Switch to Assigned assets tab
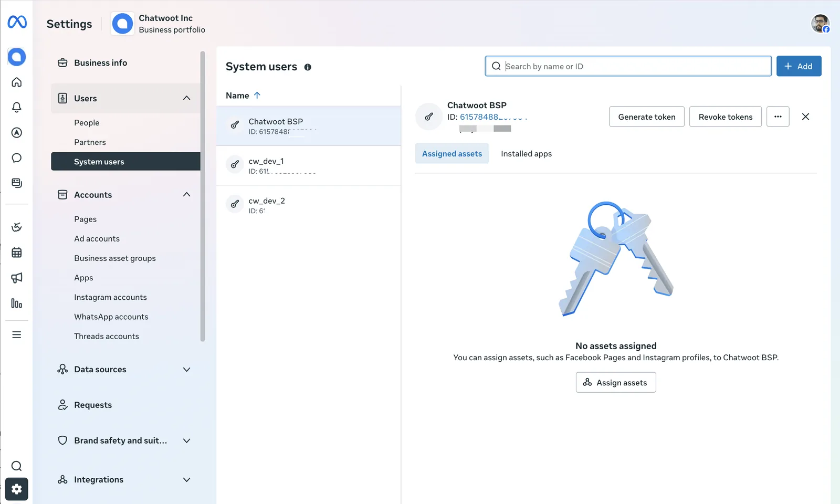This screenshot has height=504, width=840. 452,154
